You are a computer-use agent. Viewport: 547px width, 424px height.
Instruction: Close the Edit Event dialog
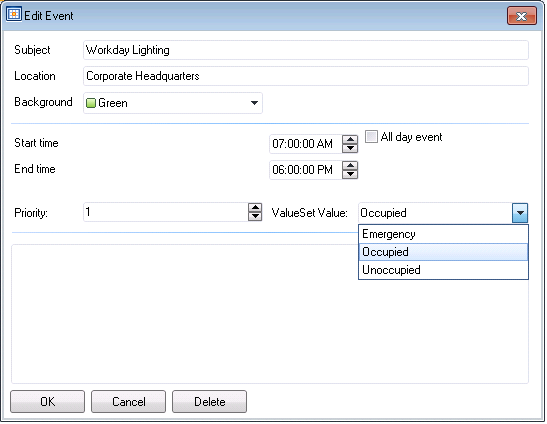(x=522, y=16)
